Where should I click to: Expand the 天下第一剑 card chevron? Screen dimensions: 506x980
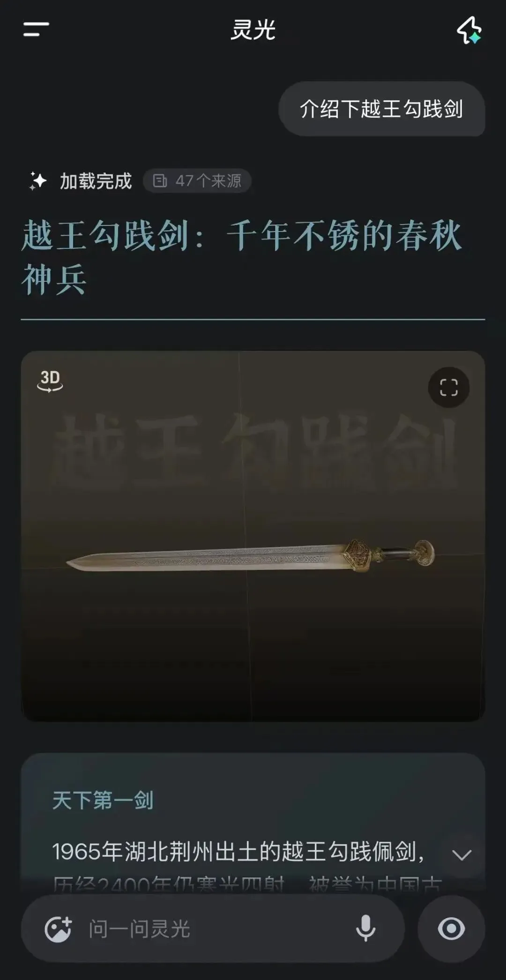point(462,855)
